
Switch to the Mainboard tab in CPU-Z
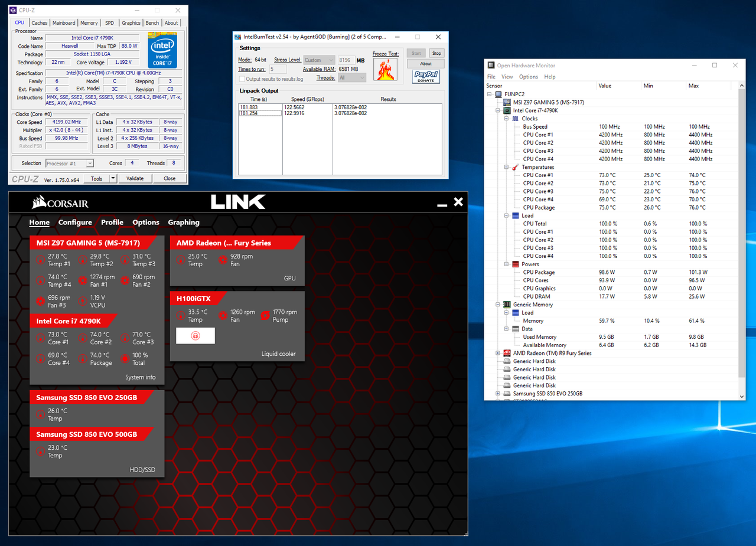click(x=64, y=23)
